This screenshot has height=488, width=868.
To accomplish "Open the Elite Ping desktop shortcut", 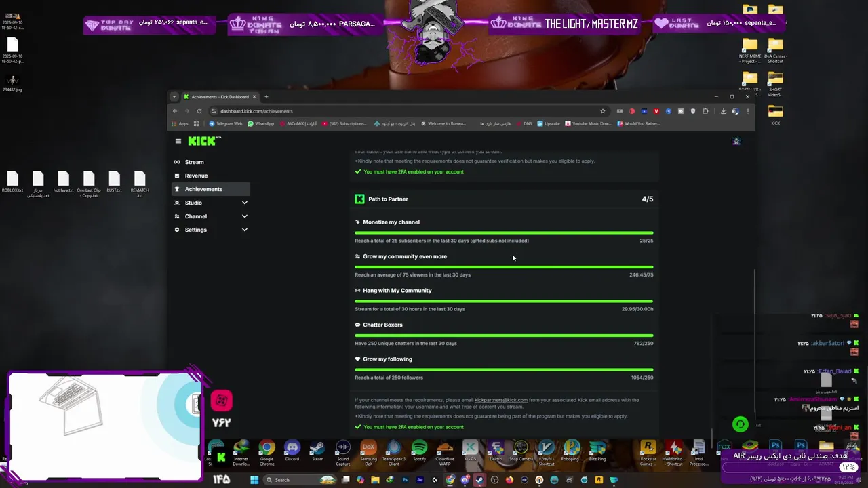I will [x=597, y=452].
